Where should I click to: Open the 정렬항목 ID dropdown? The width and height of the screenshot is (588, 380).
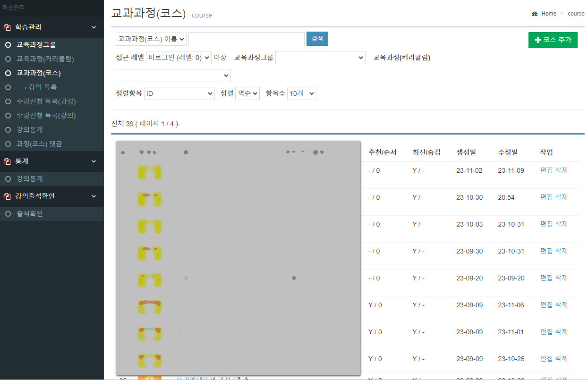coord(179,93)
